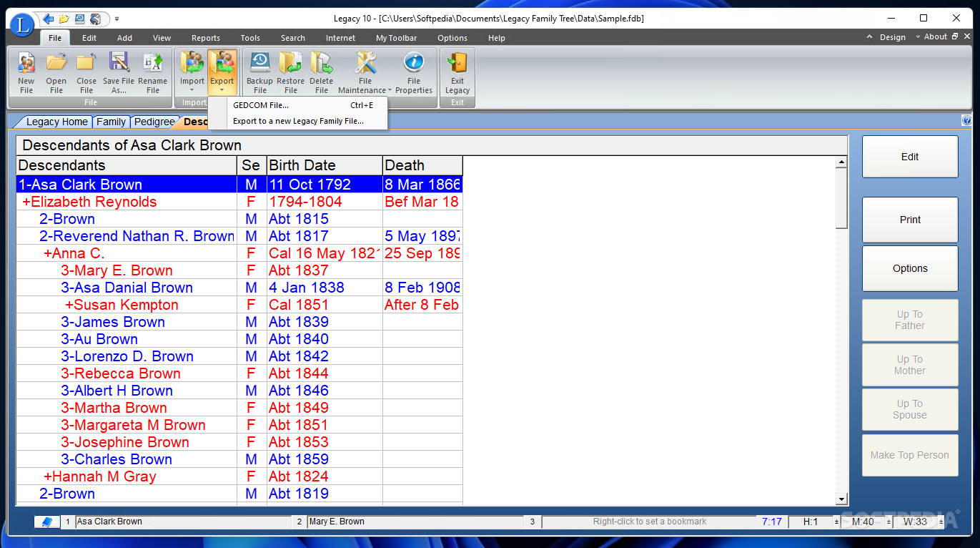Select the row '1-Asa Clark Brown'

(x=239, y=185)
